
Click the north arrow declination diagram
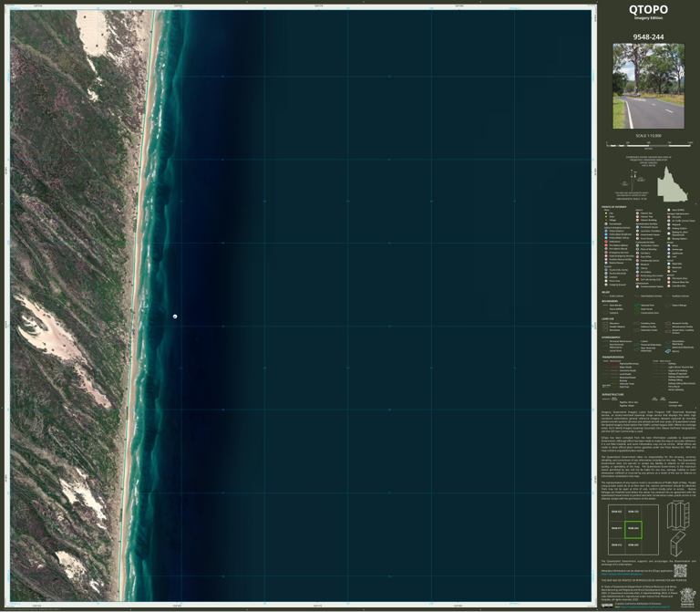point(634,181)
